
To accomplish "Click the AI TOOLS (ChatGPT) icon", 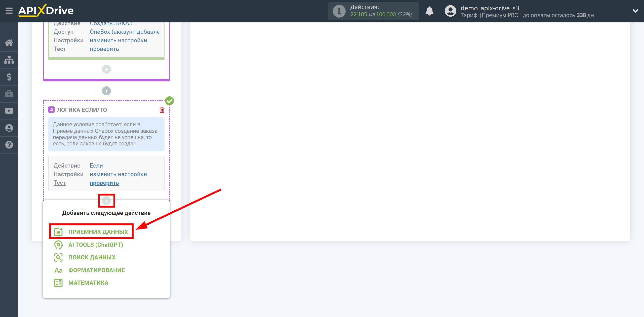I will click(58, 245).
